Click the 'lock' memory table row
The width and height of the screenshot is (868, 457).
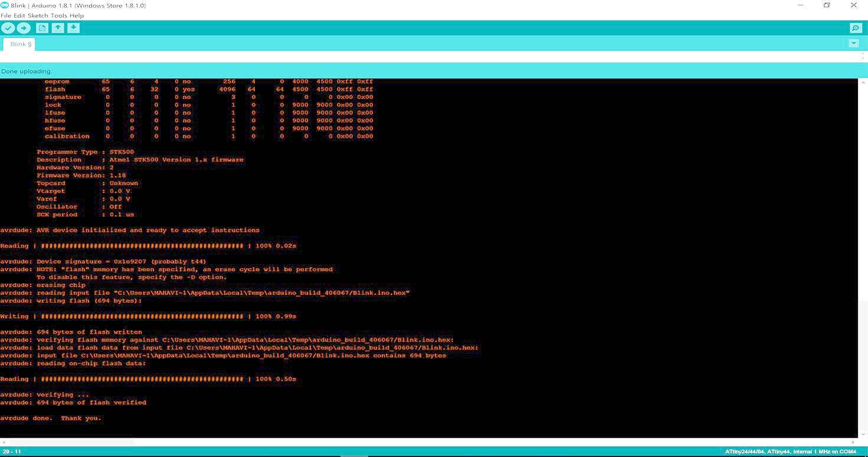coord(209,105)
